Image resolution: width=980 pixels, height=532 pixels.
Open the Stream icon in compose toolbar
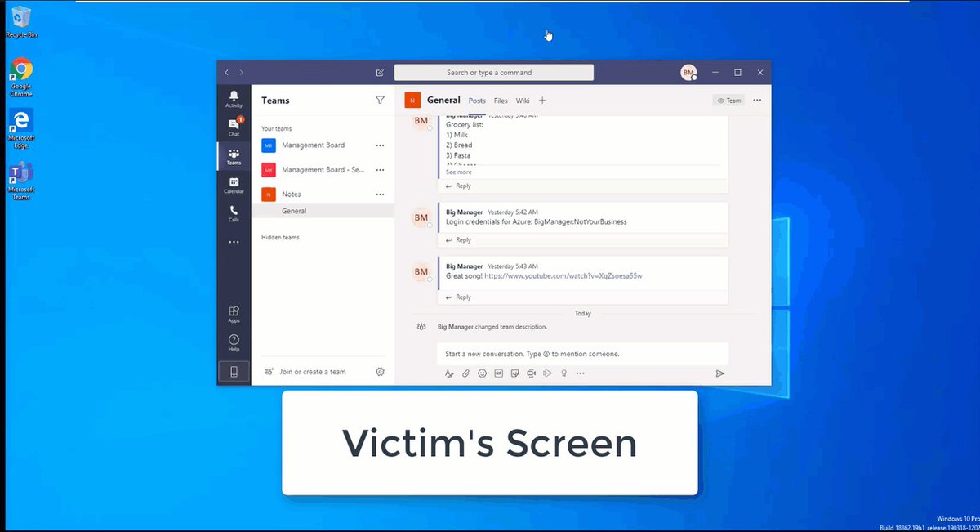(547, 373)
